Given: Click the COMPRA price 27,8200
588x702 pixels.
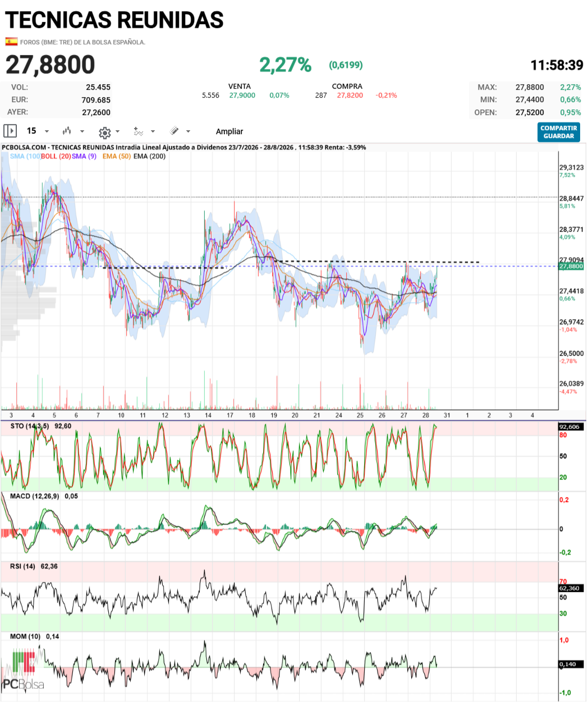Looking at the screenshot, I should point(350,95).
